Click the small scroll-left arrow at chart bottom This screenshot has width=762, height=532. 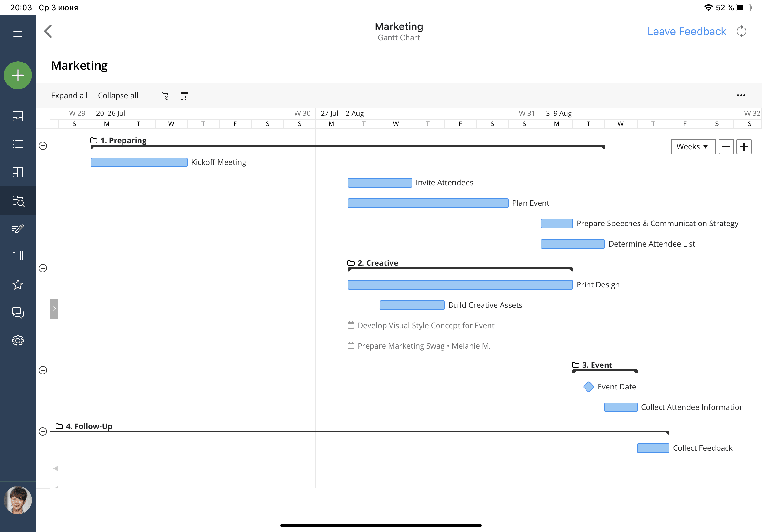pos(56,469)
